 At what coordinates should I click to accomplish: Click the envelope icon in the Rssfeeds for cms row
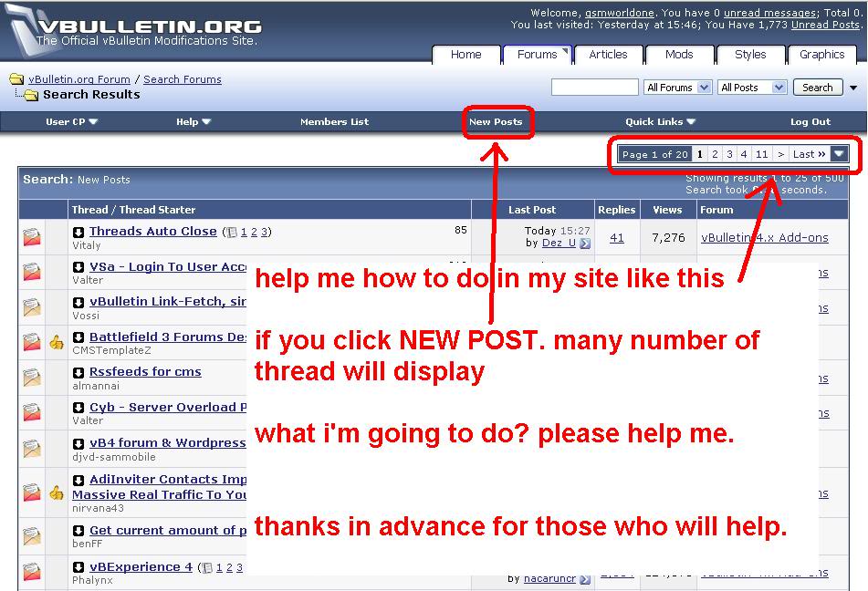(32, 378)
